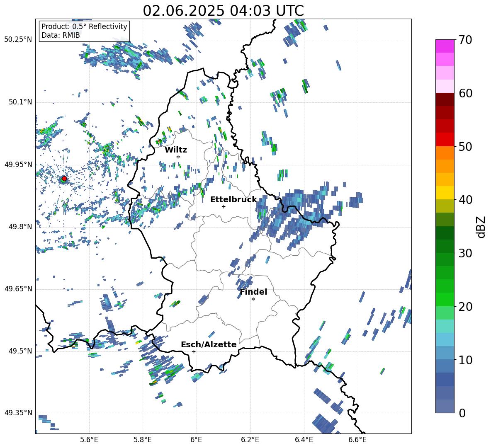Click the 49.5°N latitude label
This screenshot has height=448, width=491.
click(20, 351)
